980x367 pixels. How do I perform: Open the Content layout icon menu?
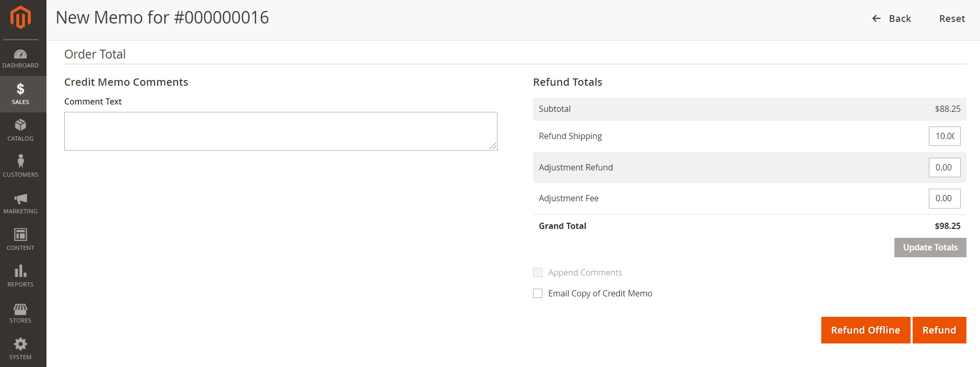tap(20, 235)
